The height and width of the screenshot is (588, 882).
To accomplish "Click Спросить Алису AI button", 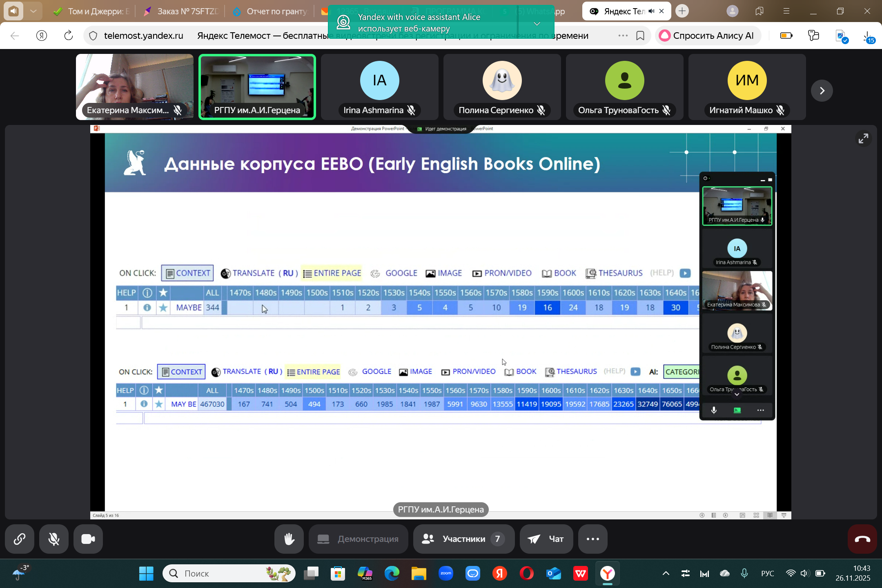I will coord(708,36).
